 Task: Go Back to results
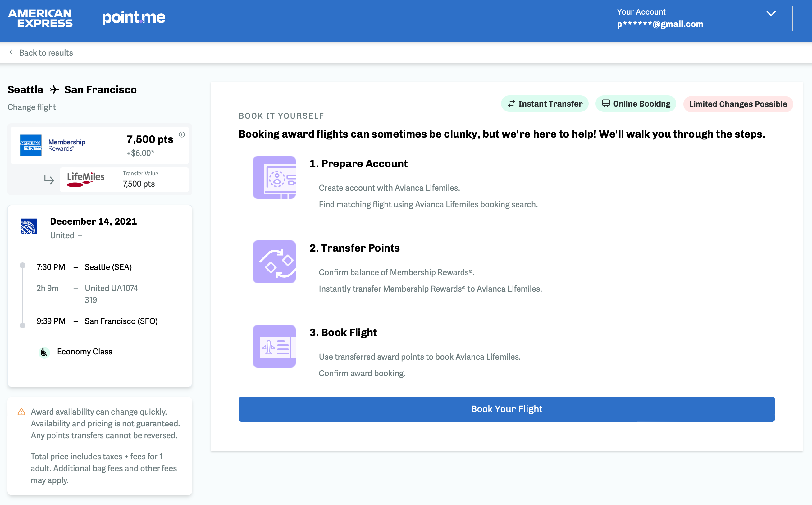46,53
